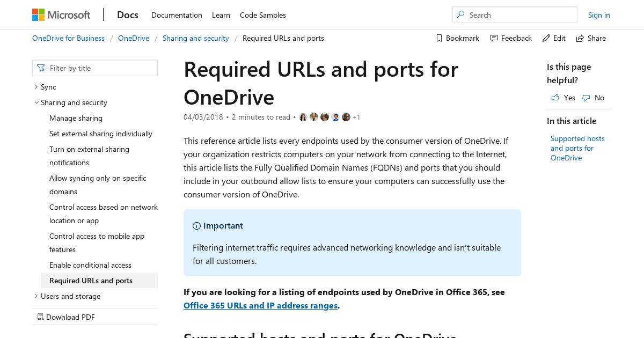
Task: Open the Learn menu item
Action: coord(221,15)
